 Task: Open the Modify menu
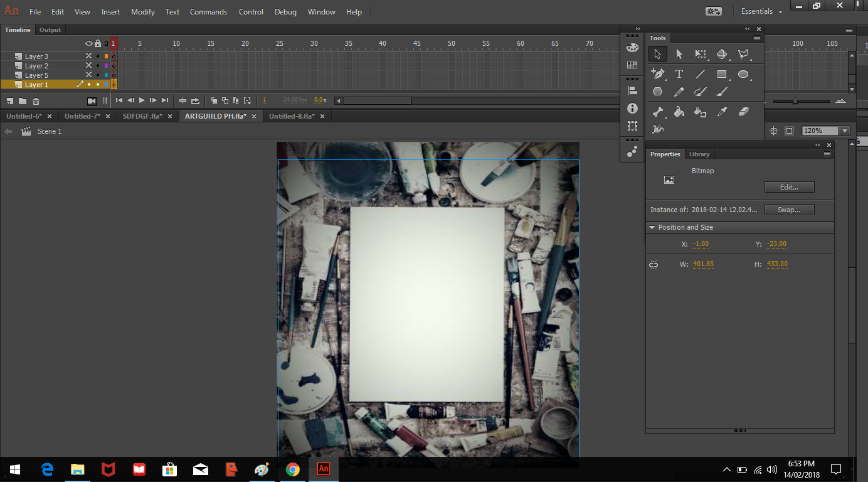pyautogui.click(x=143, y=12)
